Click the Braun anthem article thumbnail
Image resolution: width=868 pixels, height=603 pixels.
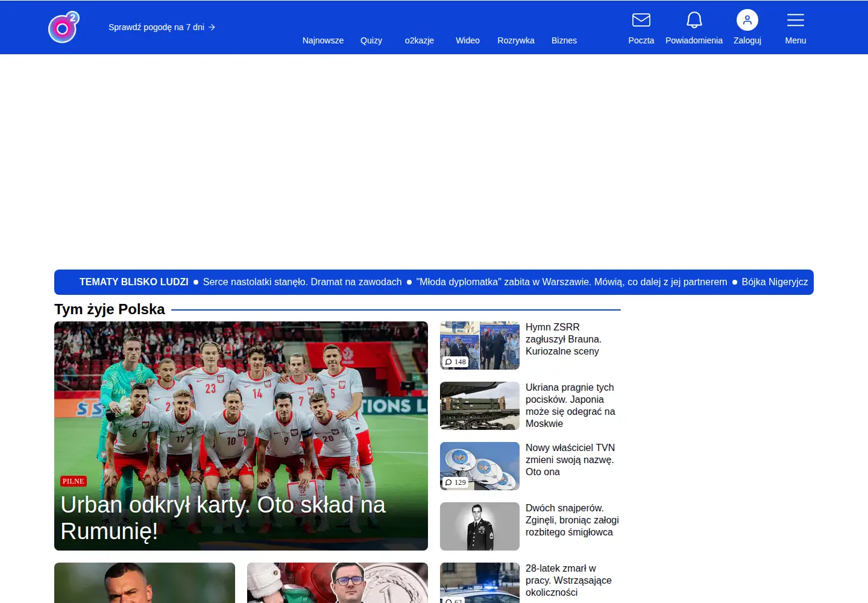point(480,346)
